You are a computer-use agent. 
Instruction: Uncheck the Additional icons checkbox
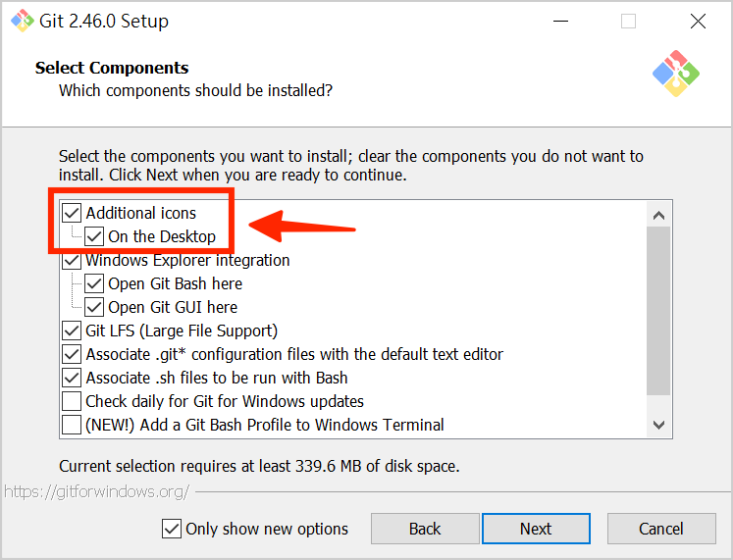(72, 213)
